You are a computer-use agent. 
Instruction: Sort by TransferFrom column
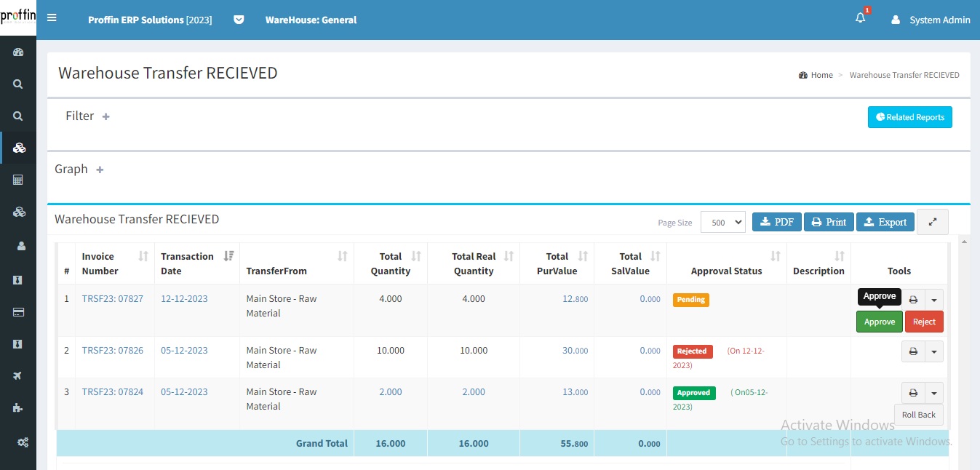click(343, 256)
